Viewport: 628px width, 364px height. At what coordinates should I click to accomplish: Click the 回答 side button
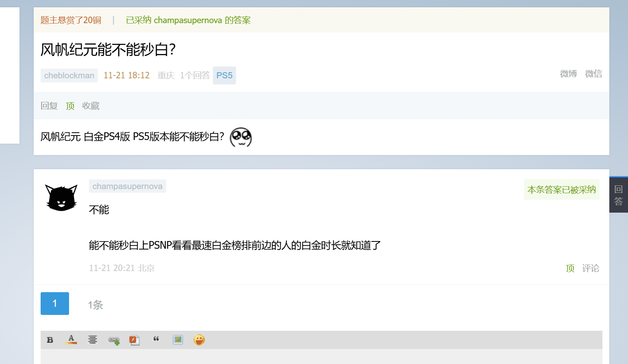[619, 195]
